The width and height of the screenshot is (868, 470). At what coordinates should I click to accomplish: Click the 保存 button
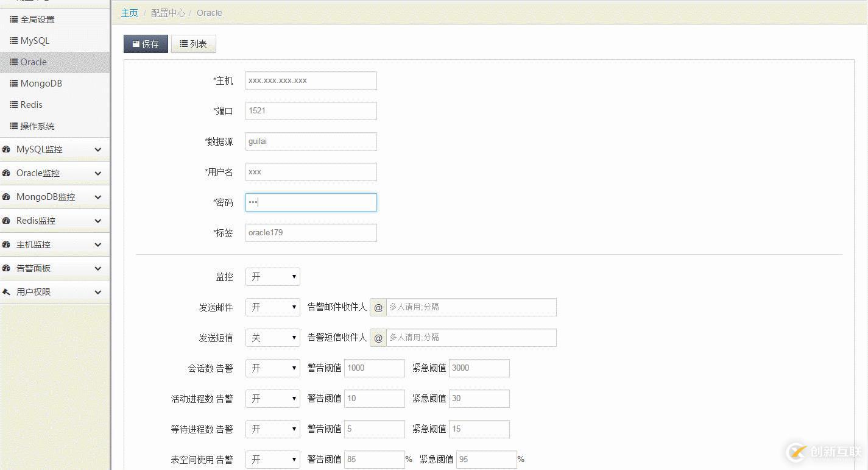(146, 44)
